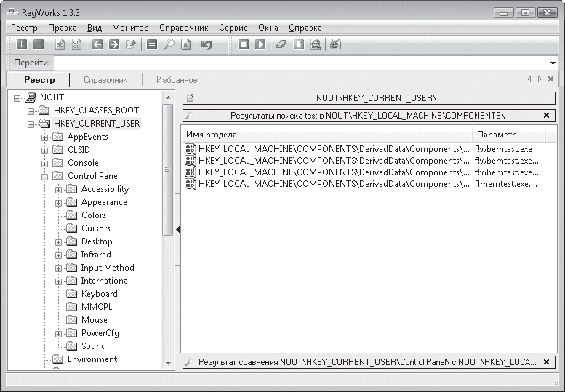Expand the Accessibility key node

(59, 189)
